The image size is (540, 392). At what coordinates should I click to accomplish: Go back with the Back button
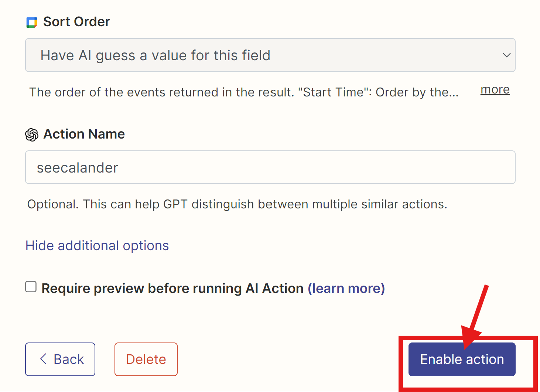click(60, 359)
